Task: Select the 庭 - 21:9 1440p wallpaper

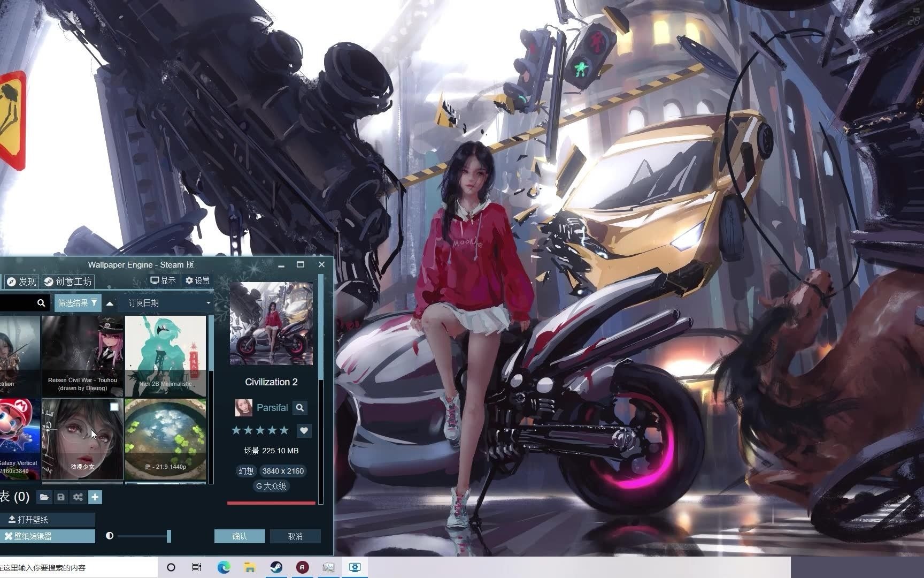Action: coord(165,439)
